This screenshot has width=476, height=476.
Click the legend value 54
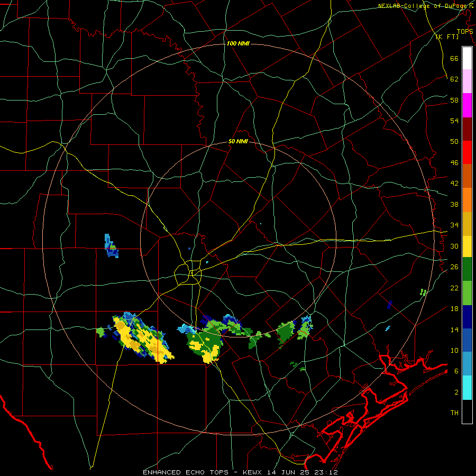[454, 121]
